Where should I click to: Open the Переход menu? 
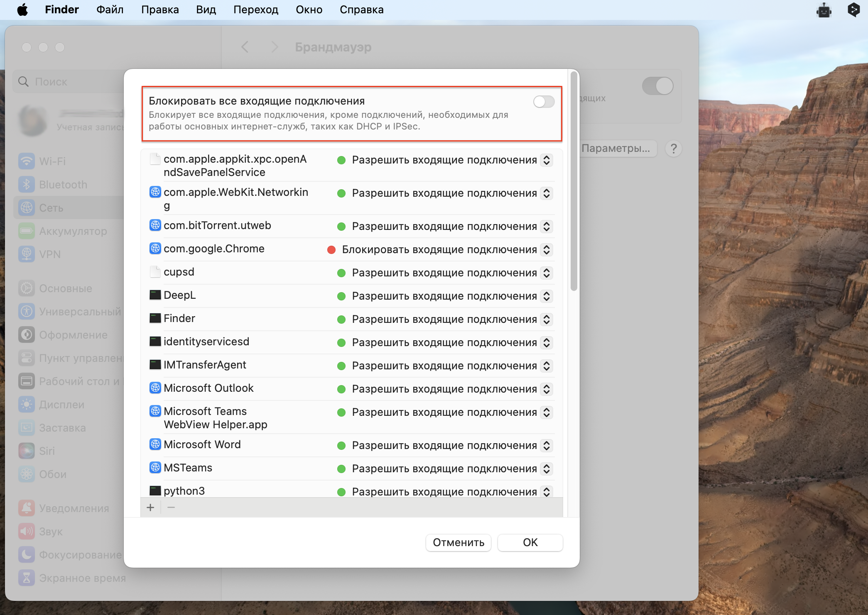pyautogui.click(x=256, y=10)
